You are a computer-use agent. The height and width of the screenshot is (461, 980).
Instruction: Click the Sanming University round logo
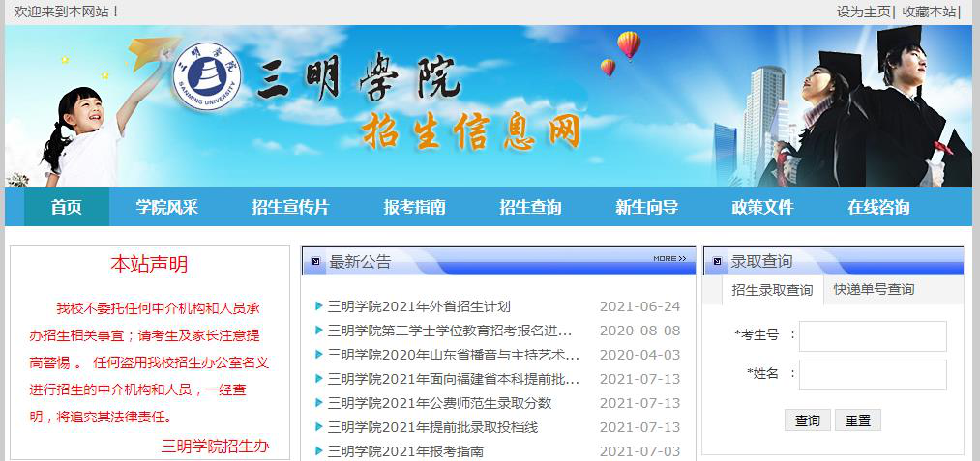(x=207, y=76)
